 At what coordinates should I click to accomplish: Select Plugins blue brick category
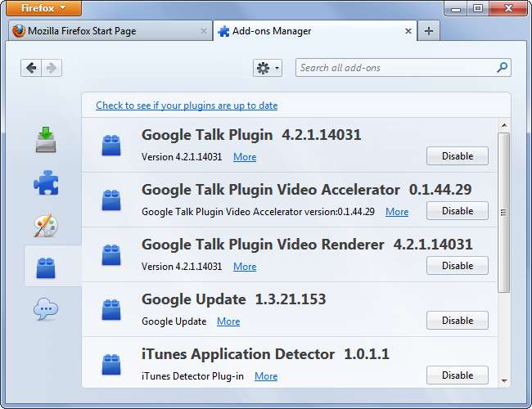click(46, 267)
